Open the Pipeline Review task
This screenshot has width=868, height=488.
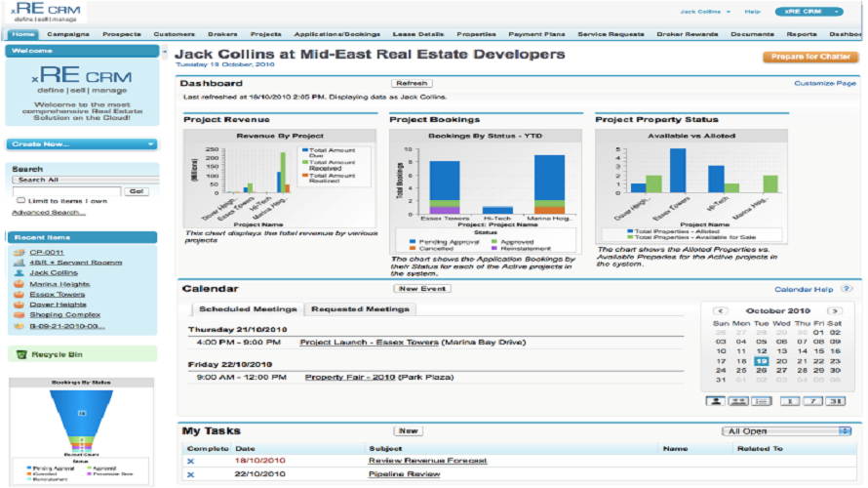404,474
